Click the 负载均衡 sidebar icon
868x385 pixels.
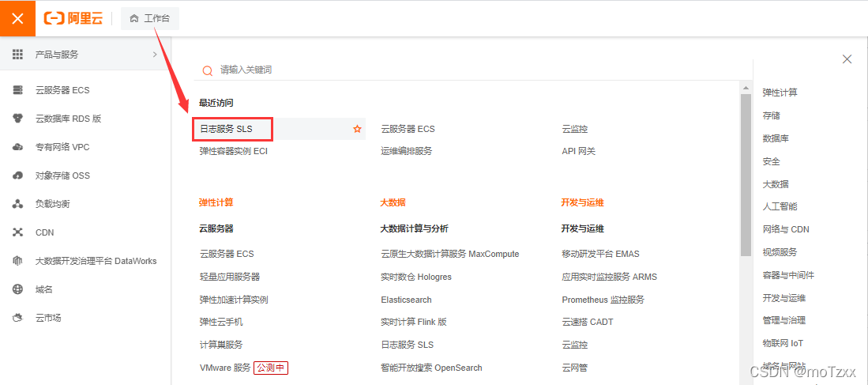coord(17,204)
